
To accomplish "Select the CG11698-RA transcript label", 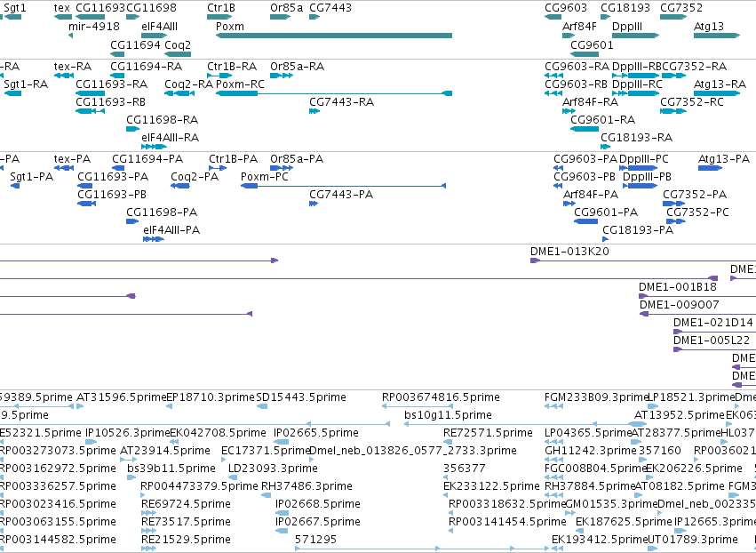I will click(x=162, y=120).
